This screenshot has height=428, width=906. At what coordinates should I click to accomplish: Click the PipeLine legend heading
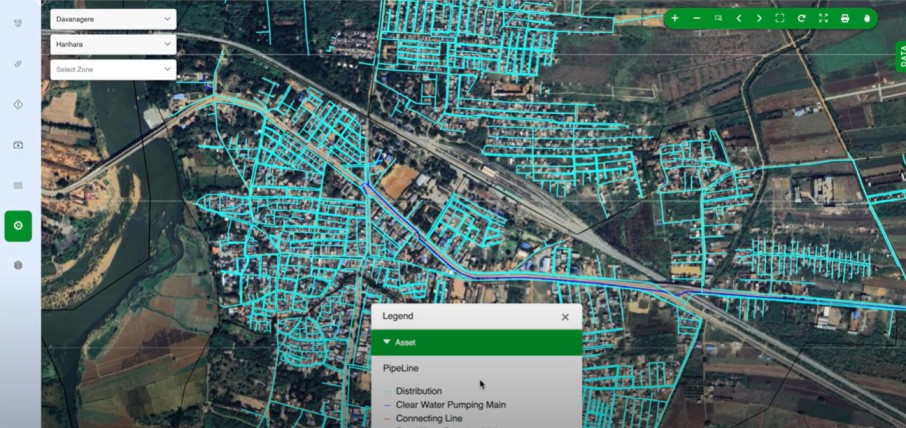tap(400, 368)
